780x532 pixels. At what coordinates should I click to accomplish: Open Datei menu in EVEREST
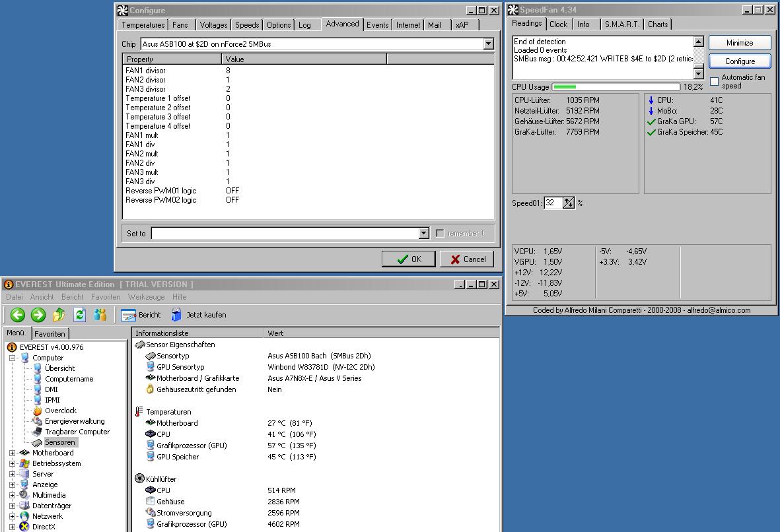[15, 297]
